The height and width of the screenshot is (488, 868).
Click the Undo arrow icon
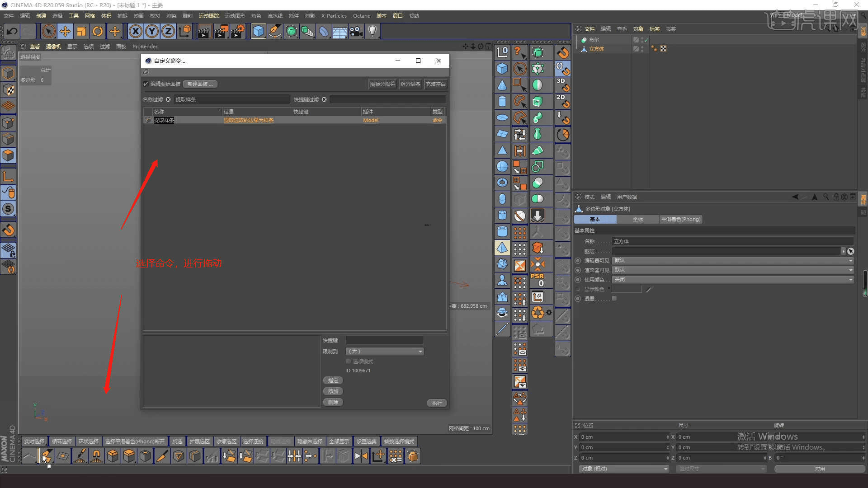(x=12, y=31)
